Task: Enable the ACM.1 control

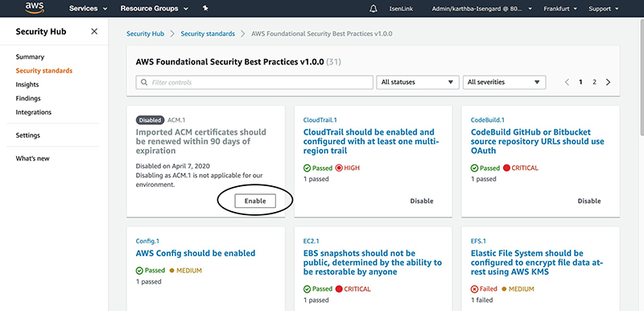Action: coord(255,201)
